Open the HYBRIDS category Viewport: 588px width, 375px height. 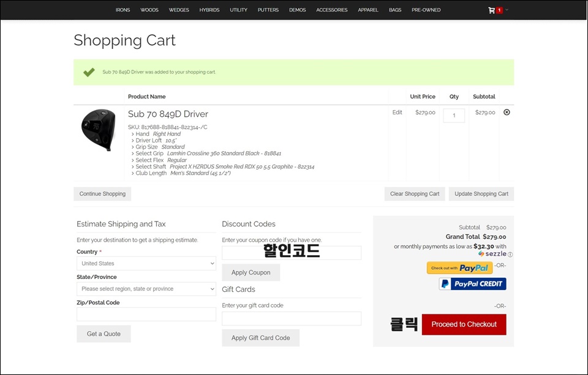tap(209, 10)
